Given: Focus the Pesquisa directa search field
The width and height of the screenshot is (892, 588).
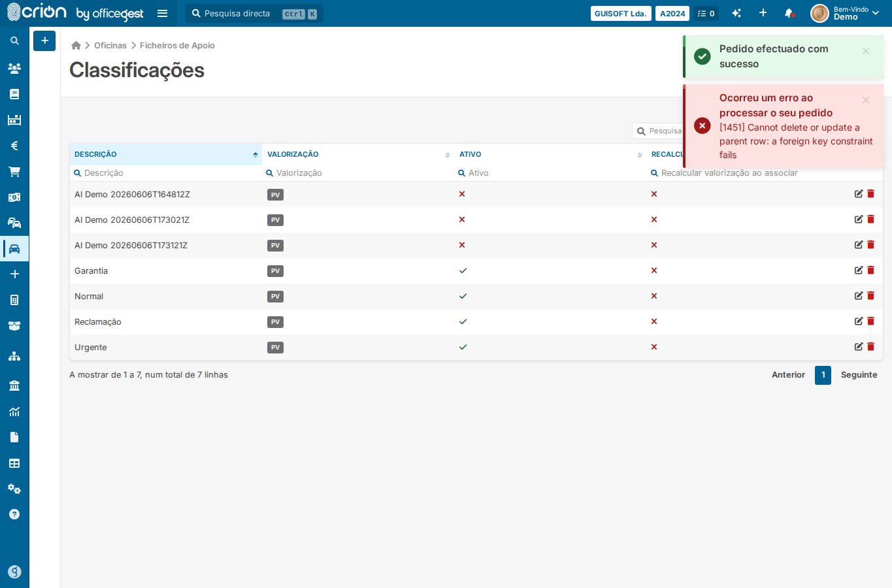Looking at the screenshot, I should click(x=254, y=13).
